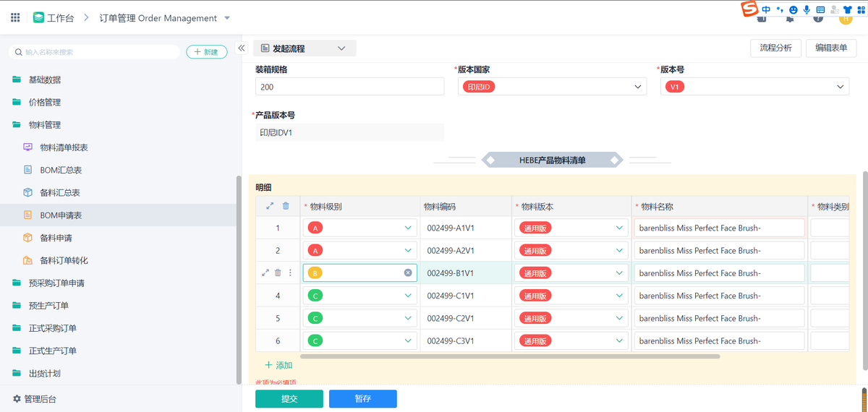This screenshot has height=412, width=868.
Task: Open the three-dot menu for row 3
Action: coord(291,273)
